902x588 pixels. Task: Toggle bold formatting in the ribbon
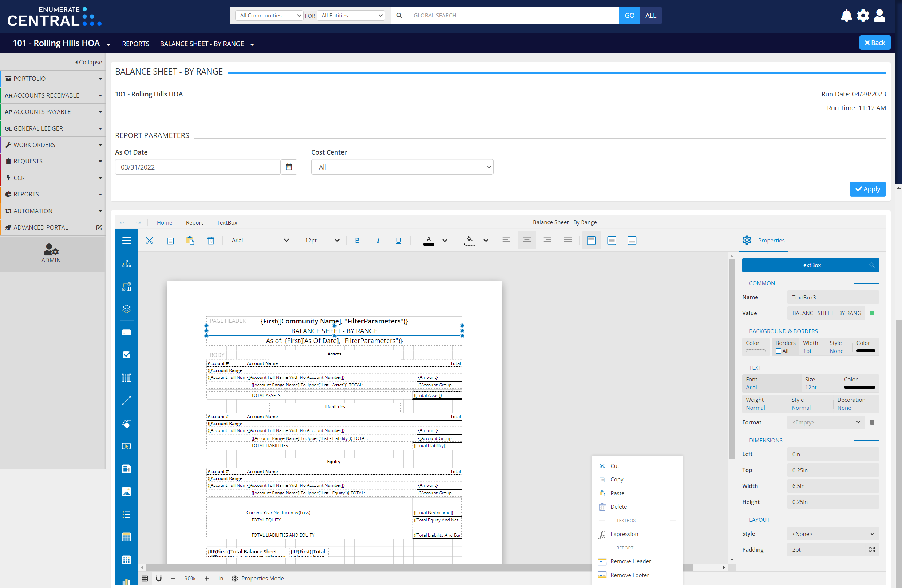tap(357, 240)
